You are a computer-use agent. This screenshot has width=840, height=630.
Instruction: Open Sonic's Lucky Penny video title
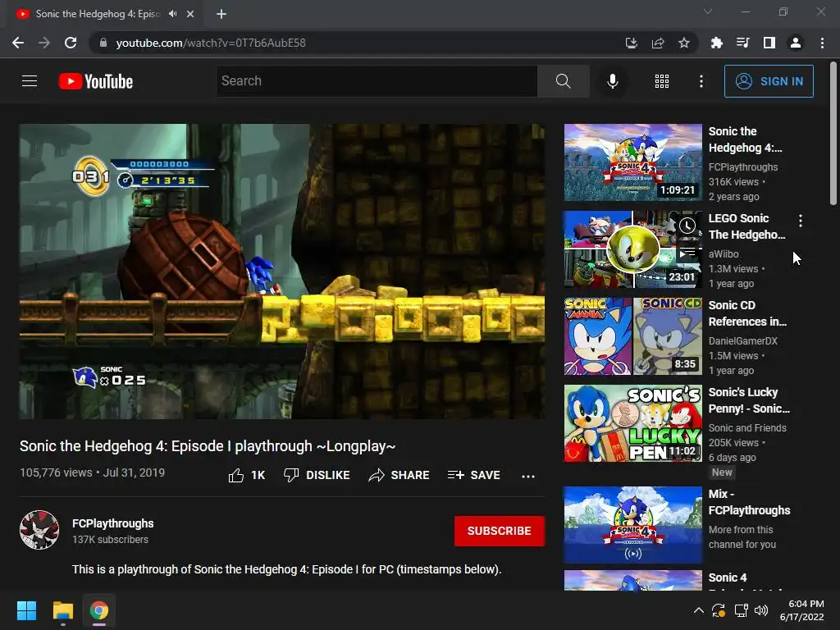click(749, 400)
